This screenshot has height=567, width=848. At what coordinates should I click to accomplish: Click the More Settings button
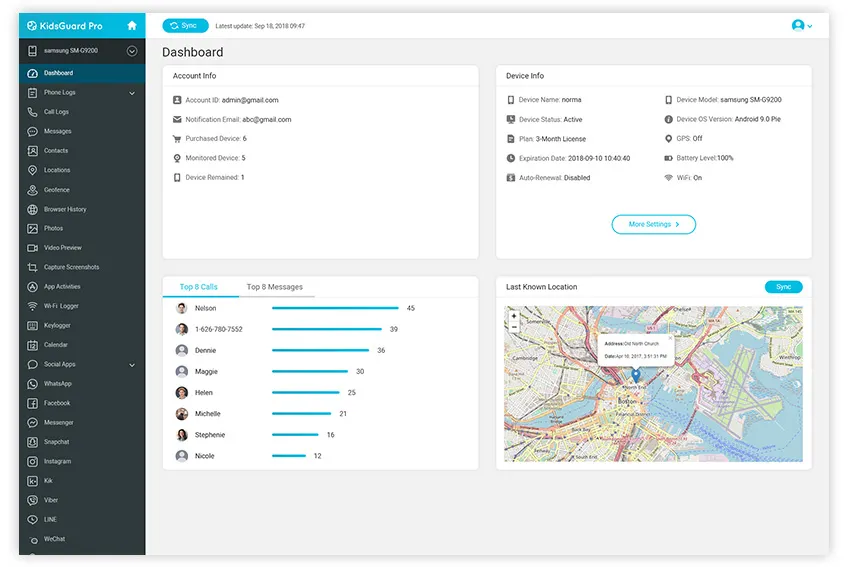point(653,225)
